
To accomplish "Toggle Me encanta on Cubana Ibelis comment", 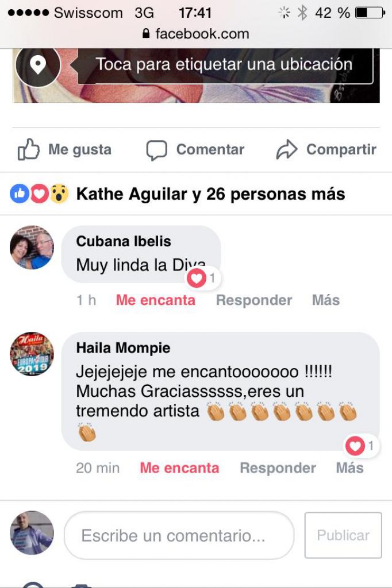I will [x=155, y=300].
